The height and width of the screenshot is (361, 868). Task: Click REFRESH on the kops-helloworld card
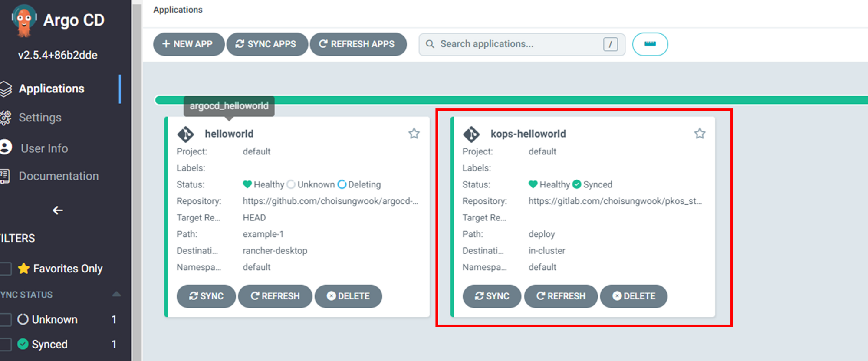coord(561,296)
